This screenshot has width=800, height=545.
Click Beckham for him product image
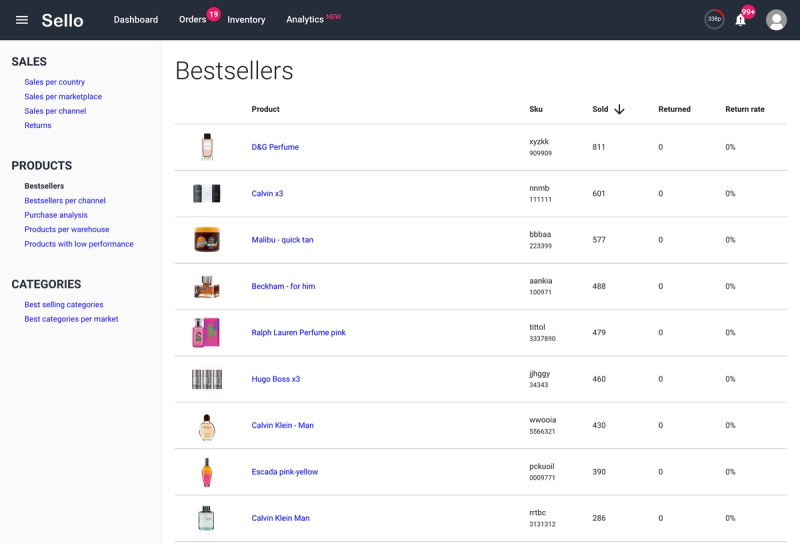(x=207, y=286)
